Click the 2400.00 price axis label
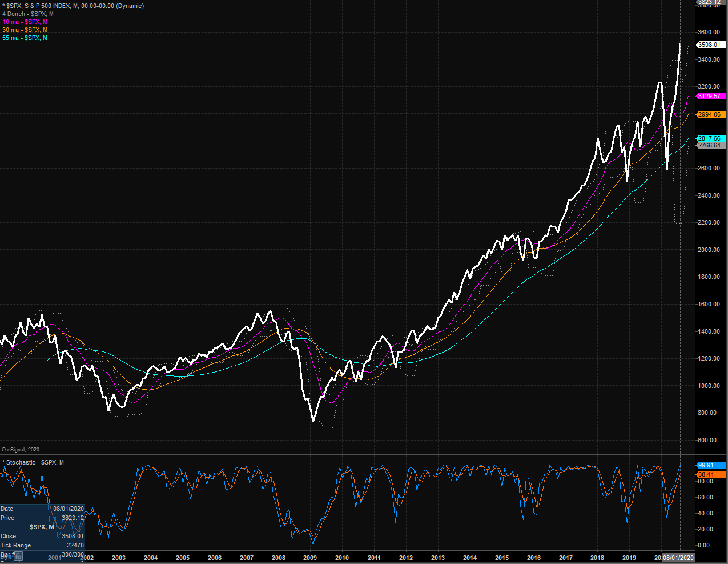This screenshot has height=564, width=728. pyautogui.click(x=709, y=195)
